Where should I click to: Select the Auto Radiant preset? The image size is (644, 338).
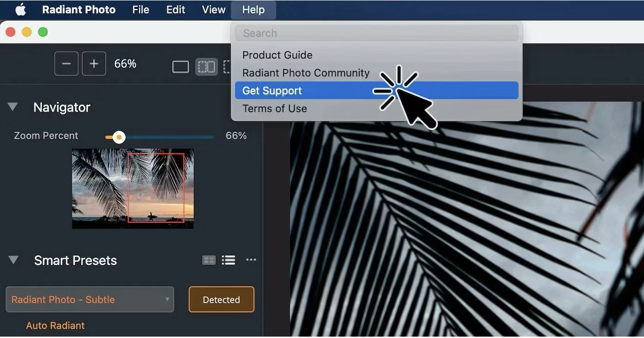[55, 325]
